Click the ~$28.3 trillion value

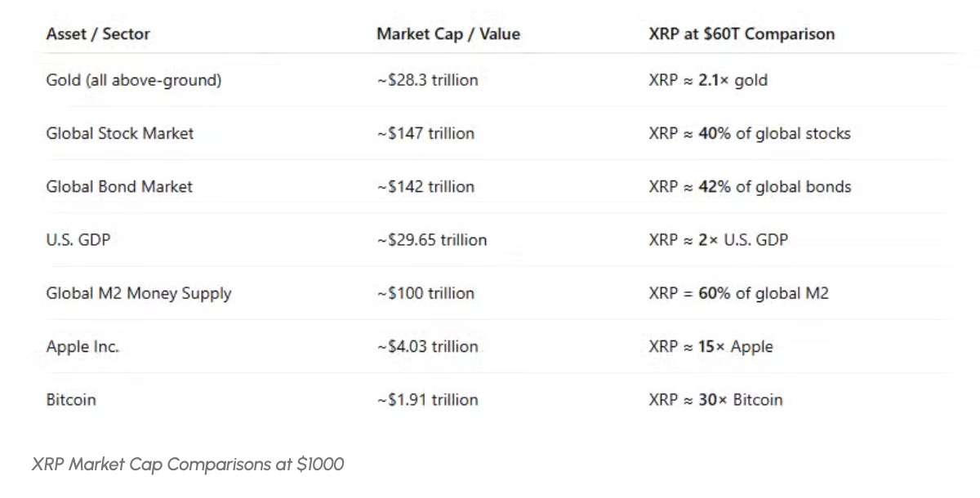[x=427, y=80]
